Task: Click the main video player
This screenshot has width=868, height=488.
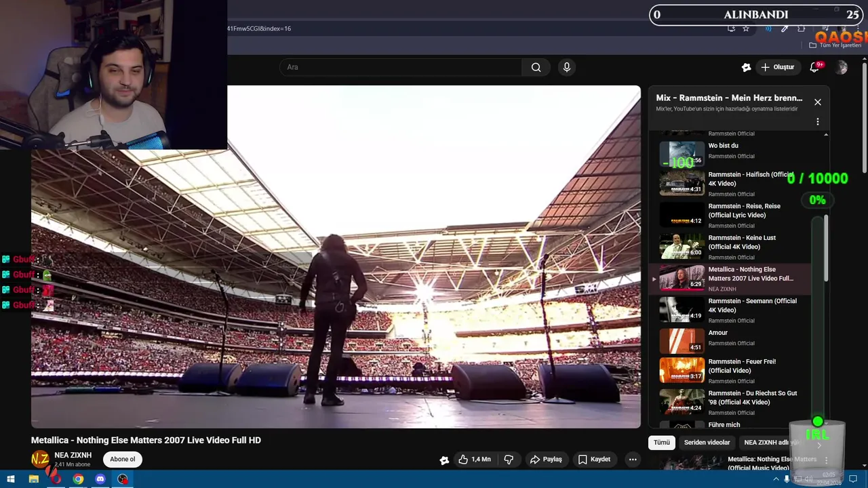Action: click(x=336, y=256)
